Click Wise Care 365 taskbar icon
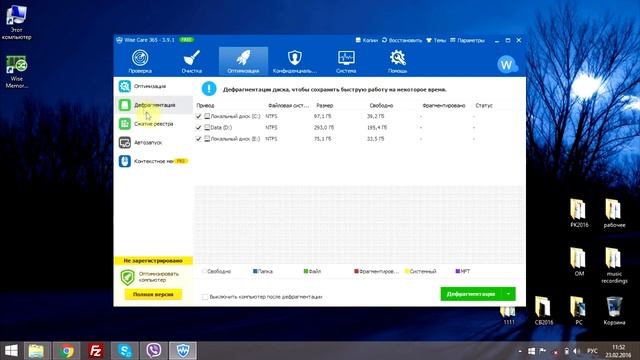The image size is (640, 360). click(183, 351)
